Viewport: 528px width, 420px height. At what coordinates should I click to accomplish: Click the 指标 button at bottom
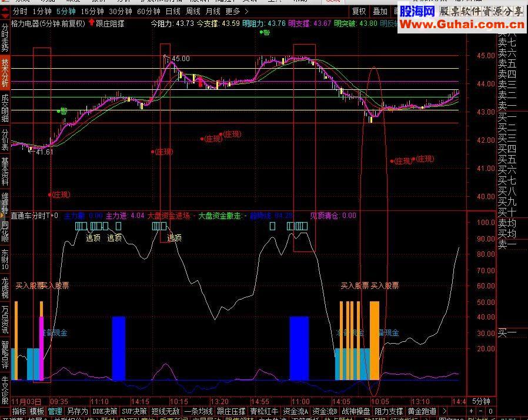point(19,411)
